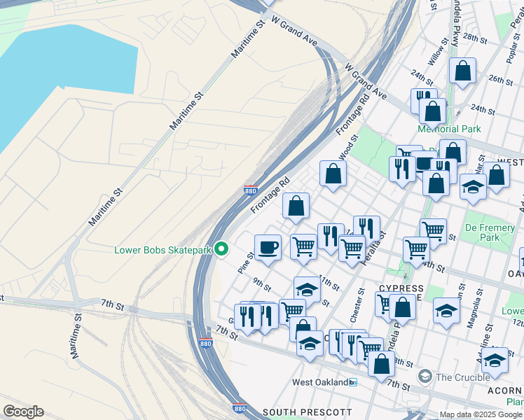524x420 pixels.
Task: Select the shopping bag marker above 7th St
Action: [381, 365]
